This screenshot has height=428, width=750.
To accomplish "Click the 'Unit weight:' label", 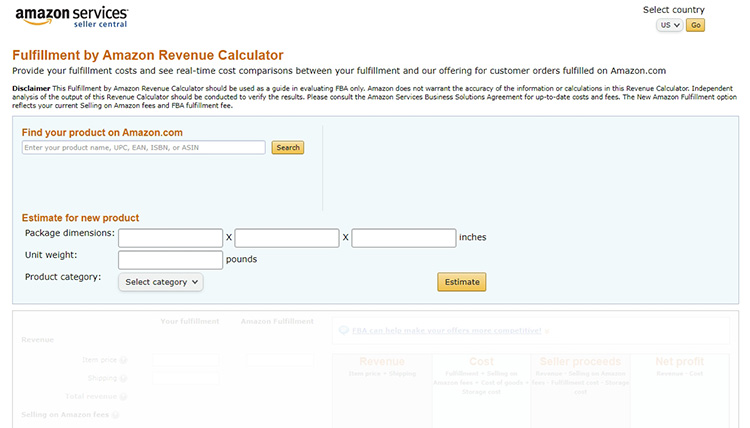I will pyautogui.click(x=51, y=255).
